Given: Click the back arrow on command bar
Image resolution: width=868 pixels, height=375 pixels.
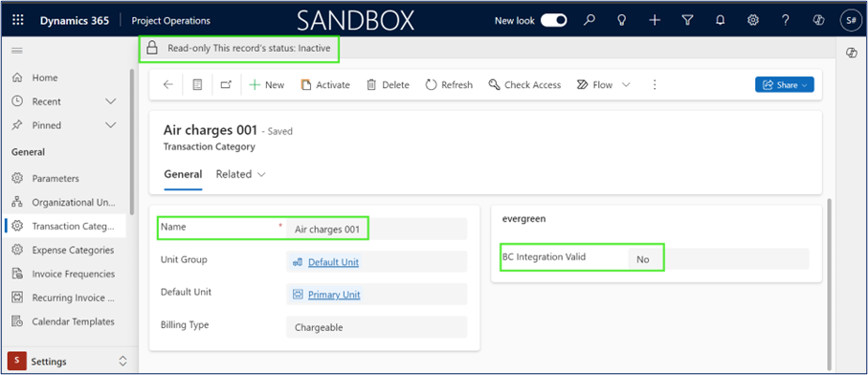Looking at the screenshot, I should (168, 84).
